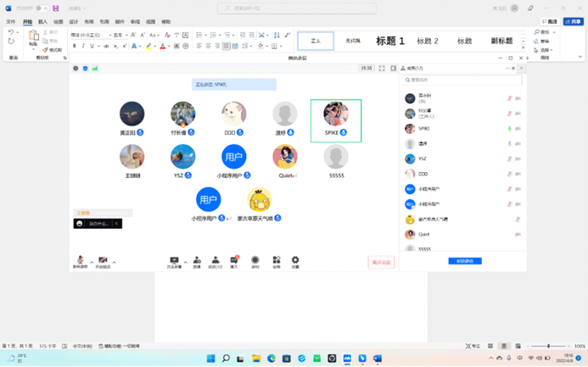588x367 pixels.
Task: Toggle the side panel layout icon
Action: coord(393,68)
